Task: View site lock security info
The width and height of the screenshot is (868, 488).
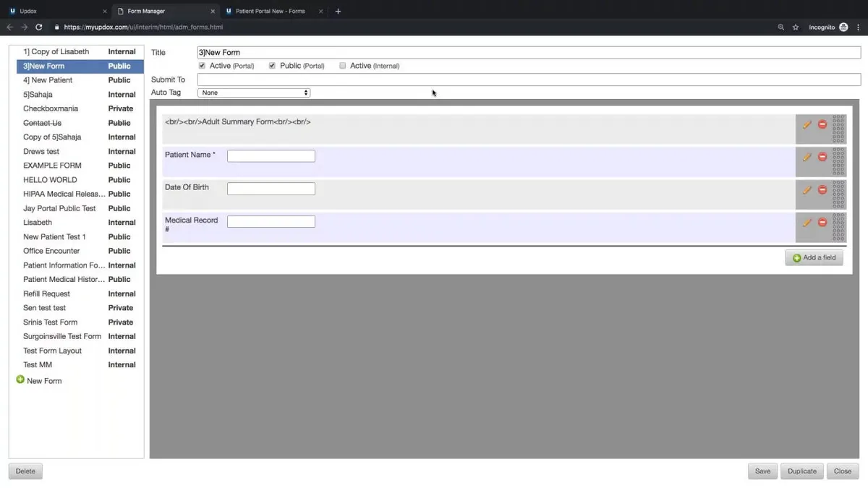Action: (56, 27)
